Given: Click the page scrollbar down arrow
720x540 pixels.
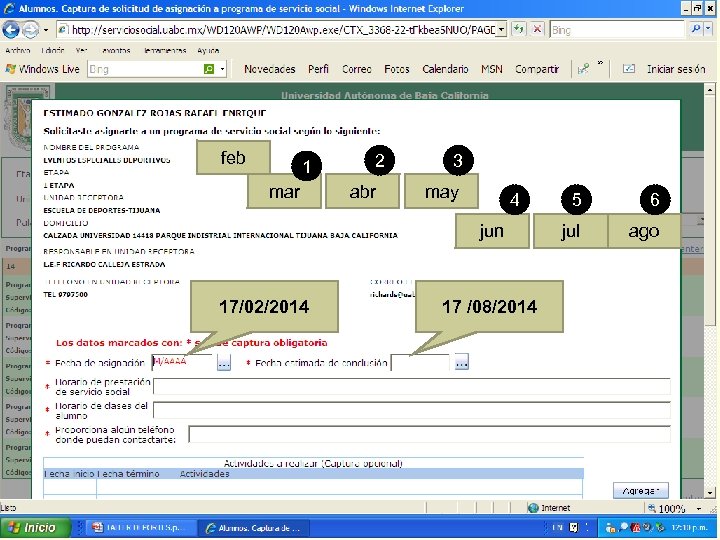Looking at the screenshot, I should [709, 492].
